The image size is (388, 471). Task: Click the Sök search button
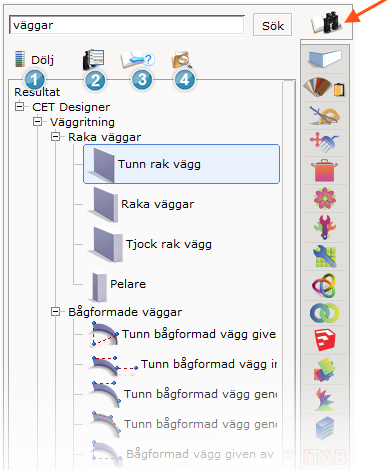point(272,25)
